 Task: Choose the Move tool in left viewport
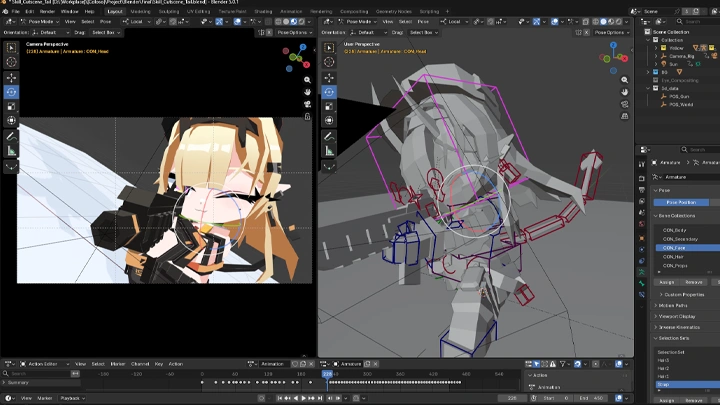point(11,78)
